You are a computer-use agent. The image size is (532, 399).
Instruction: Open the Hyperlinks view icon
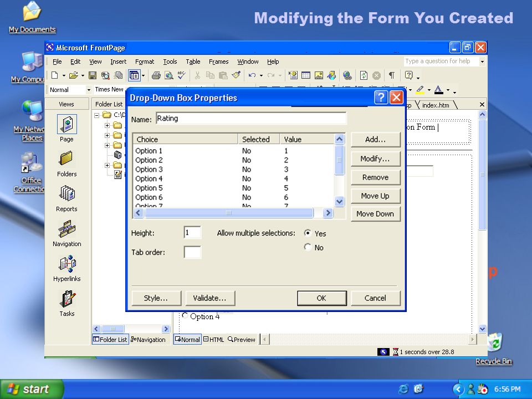click(67, 269)
